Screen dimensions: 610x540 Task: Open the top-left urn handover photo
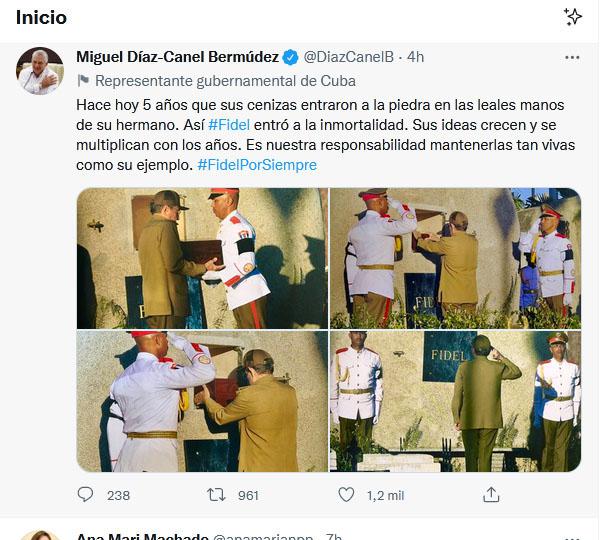202,258
